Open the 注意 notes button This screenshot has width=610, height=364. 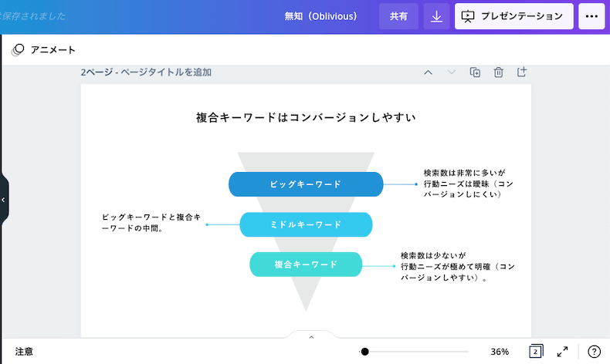(24, 352)
